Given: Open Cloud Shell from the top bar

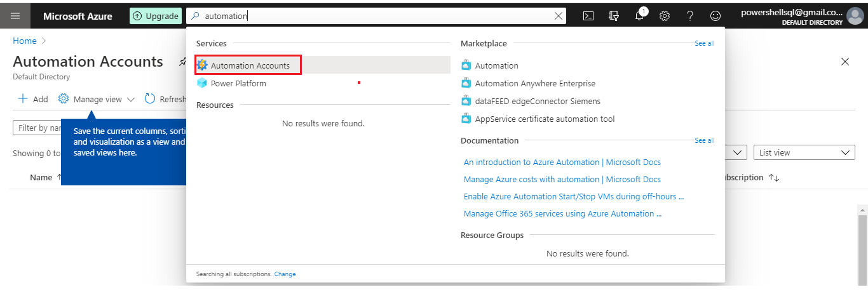Looking at the screenshot, I should pos(588,16).
